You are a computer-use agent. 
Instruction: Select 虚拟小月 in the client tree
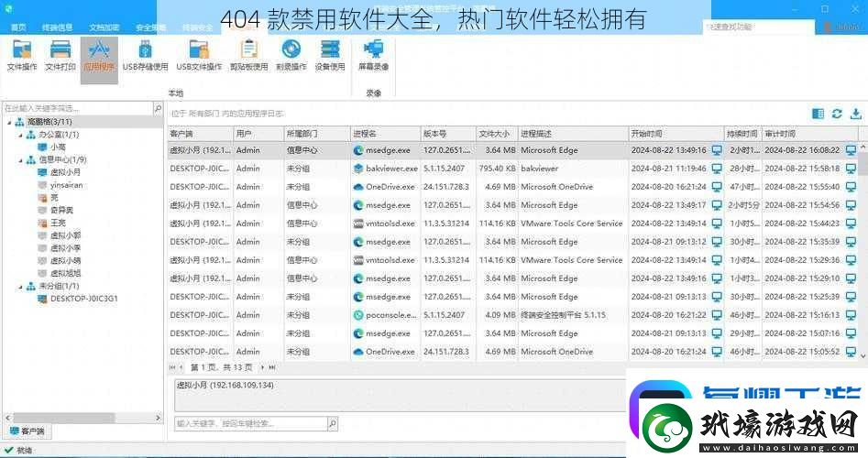[65, 172]
